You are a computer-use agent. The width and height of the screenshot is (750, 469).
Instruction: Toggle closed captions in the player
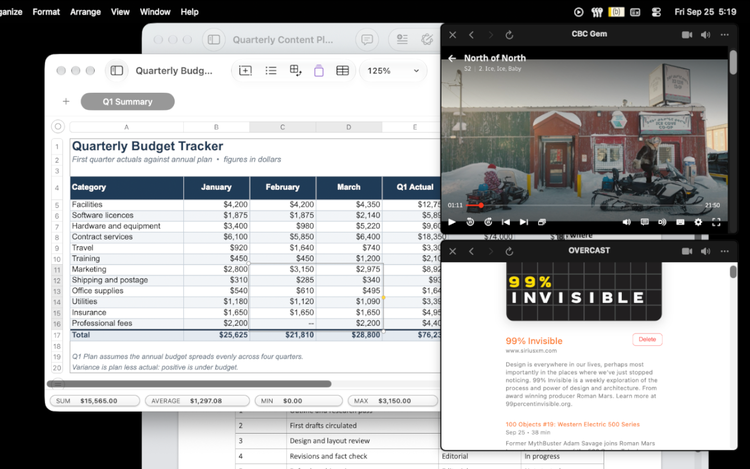(644, 222)
